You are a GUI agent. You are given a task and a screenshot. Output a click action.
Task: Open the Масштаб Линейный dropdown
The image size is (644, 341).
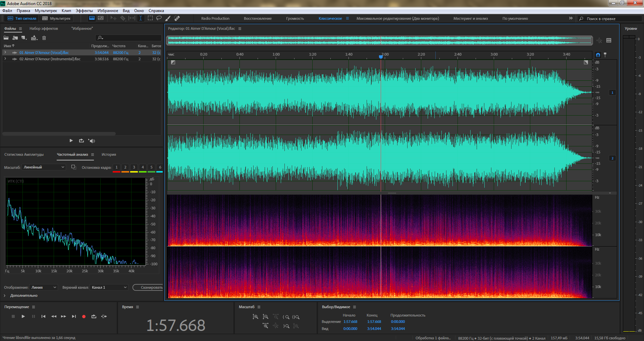coord(44,167)
